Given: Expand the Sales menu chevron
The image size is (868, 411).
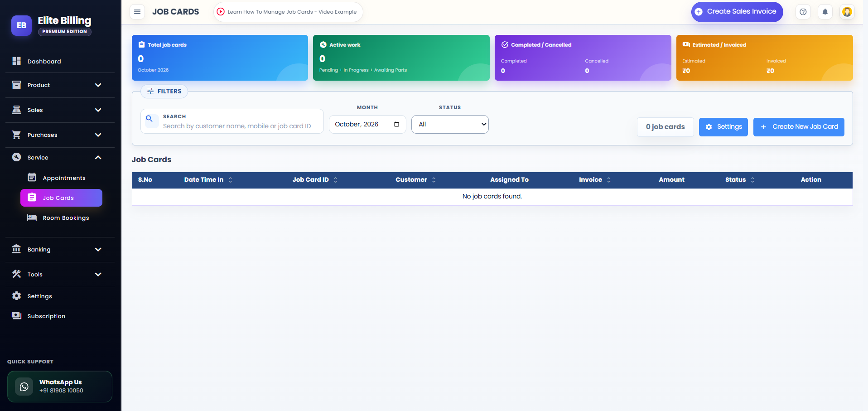Looking at the screenshot, I should 98,110.
